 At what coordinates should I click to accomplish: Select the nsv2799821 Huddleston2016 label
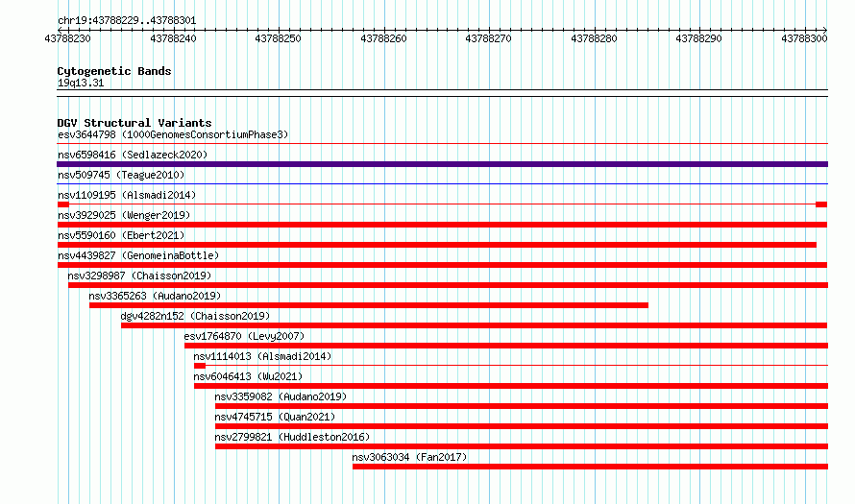tap(292, 437)
